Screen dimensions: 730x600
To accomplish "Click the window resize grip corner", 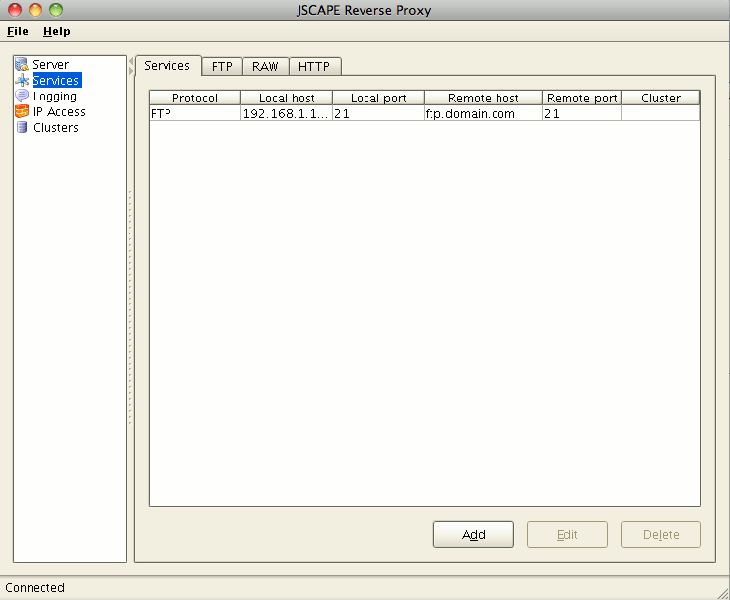I will coord(723,593).
